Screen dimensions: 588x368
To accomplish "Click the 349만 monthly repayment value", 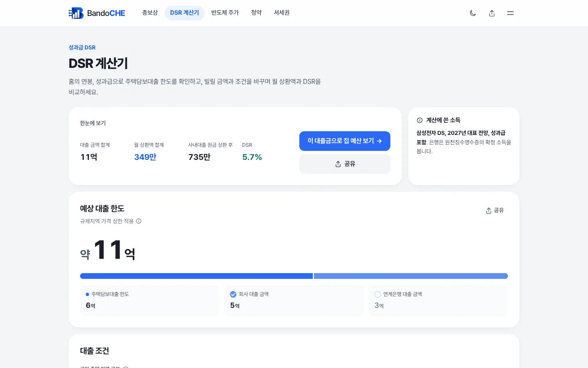I will 145,157.
